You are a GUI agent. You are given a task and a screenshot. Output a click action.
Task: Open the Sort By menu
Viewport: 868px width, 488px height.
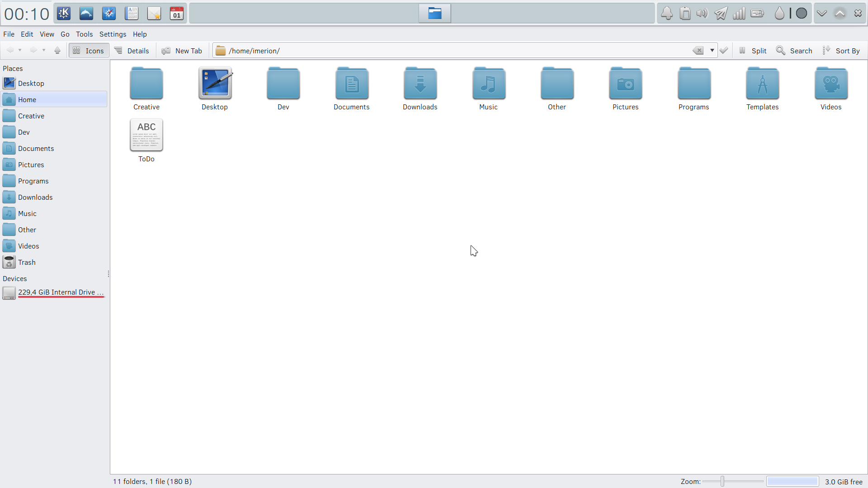(x=842, y=51)
